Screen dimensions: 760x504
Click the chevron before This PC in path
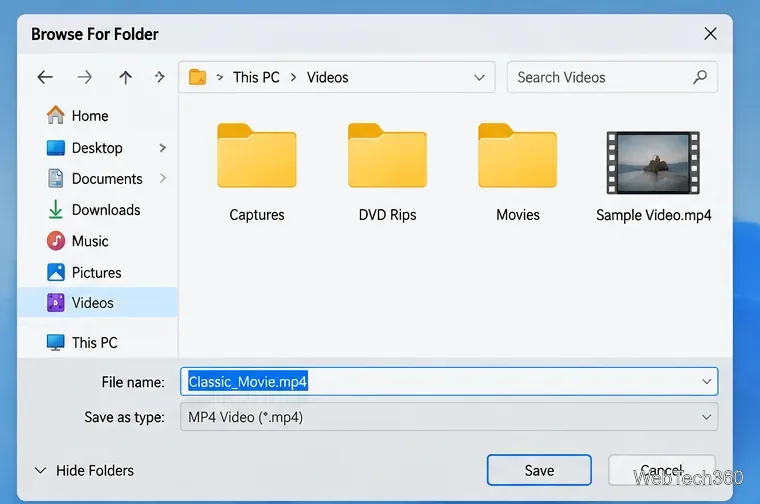coord(220,77)
